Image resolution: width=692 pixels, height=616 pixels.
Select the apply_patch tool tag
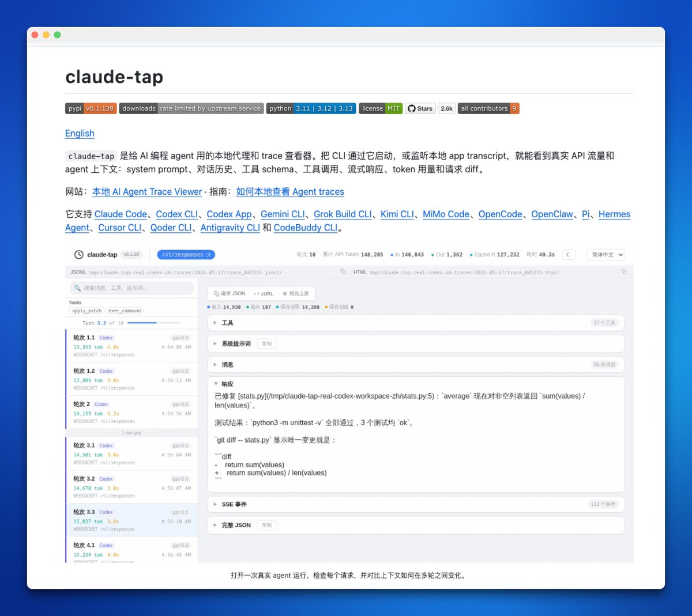click(x=86, y=311)
